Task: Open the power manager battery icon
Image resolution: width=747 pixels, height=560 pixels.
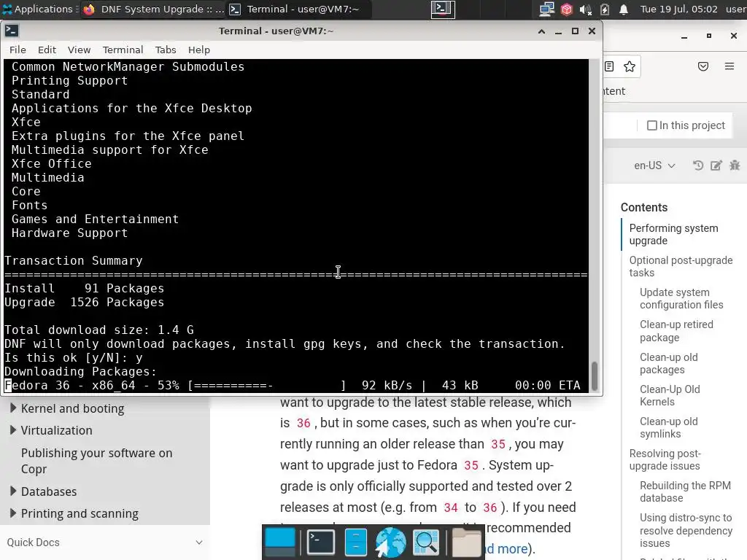Action: coord(605,9)
